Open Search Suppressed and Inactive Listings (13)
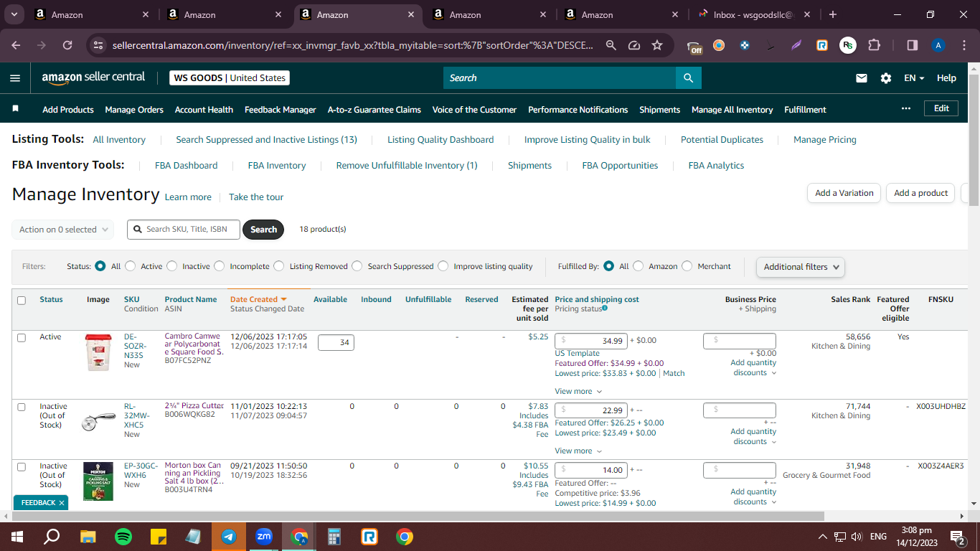Screen dimensions: 980x551 [x=266, y=139]
